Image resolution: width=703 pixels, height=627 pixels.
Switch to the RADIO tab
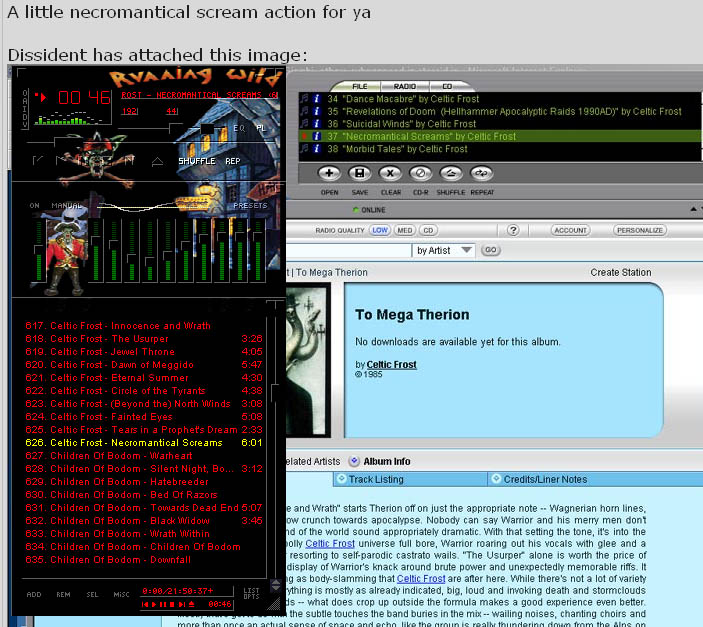click(x=405, y=86)
